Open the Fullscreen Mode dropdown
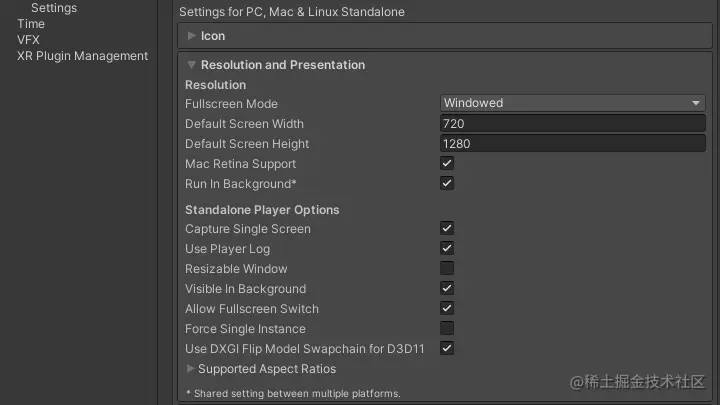Image resolution: width=720 pixels, height=405 pixels. [x=573, y=103]
